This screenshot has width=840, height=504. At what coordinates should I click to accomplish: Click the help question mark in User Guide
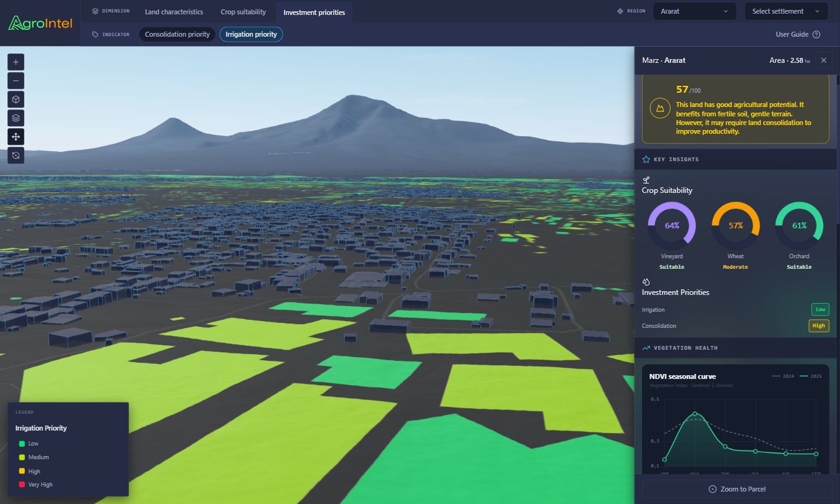pyautogui.click(x=816, y=34)
